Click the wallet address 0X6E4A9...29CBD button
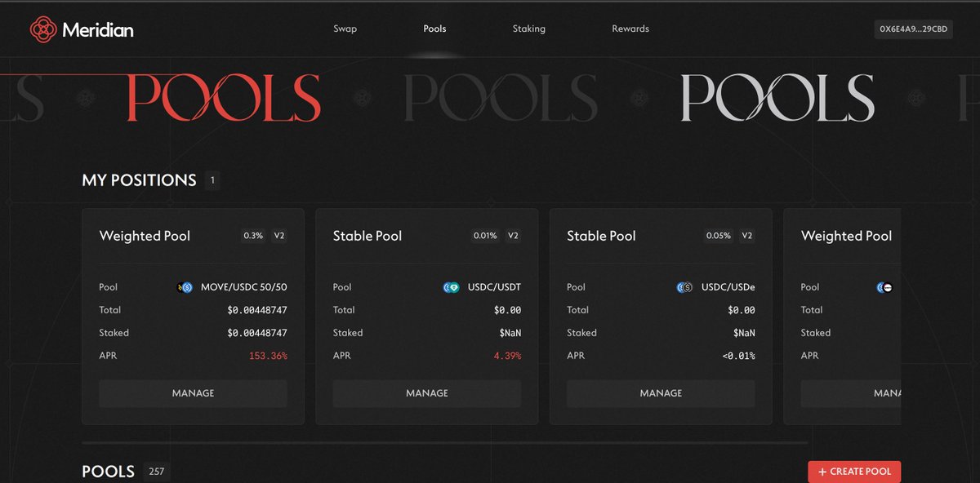Screen dimensions: 980x483 point(913,29)
